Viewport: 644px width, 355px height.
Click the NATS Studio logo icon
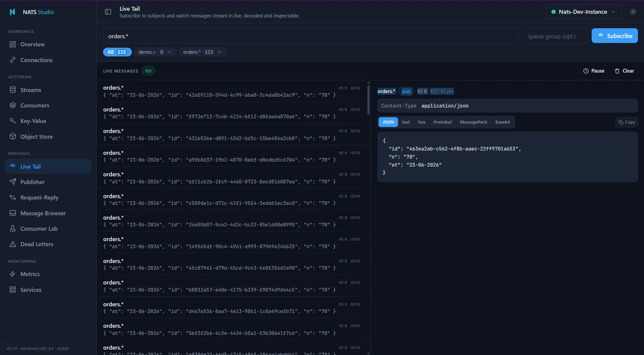point(12,12)
